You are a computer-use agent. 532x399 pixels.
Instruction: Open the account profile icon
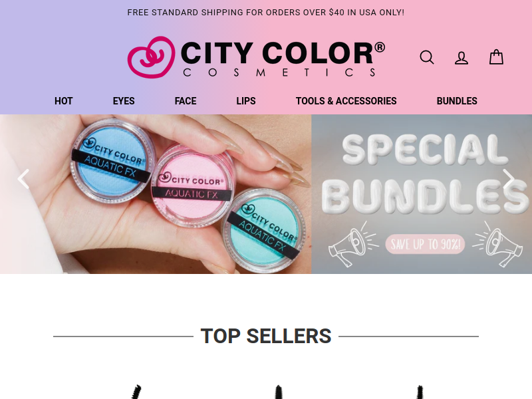click(462, 58)
